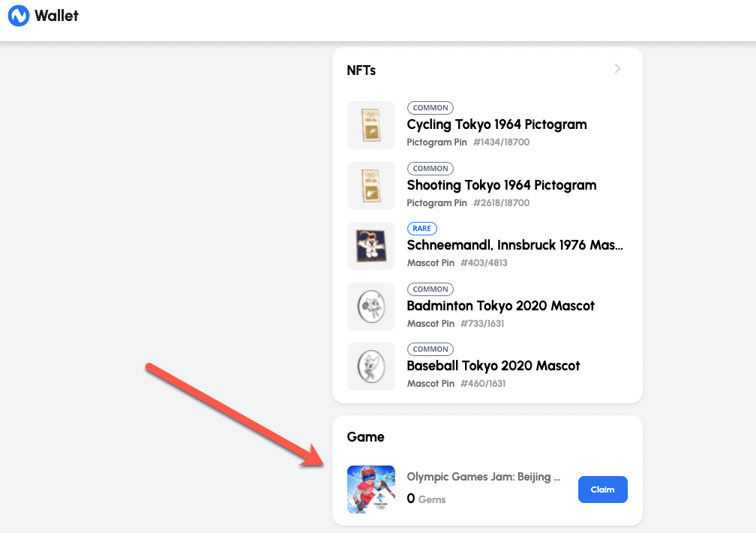The width and height of the screenshot is (756, 533).
Task: Click the RARE badge on Schneemandl
Action: [421, 229]
